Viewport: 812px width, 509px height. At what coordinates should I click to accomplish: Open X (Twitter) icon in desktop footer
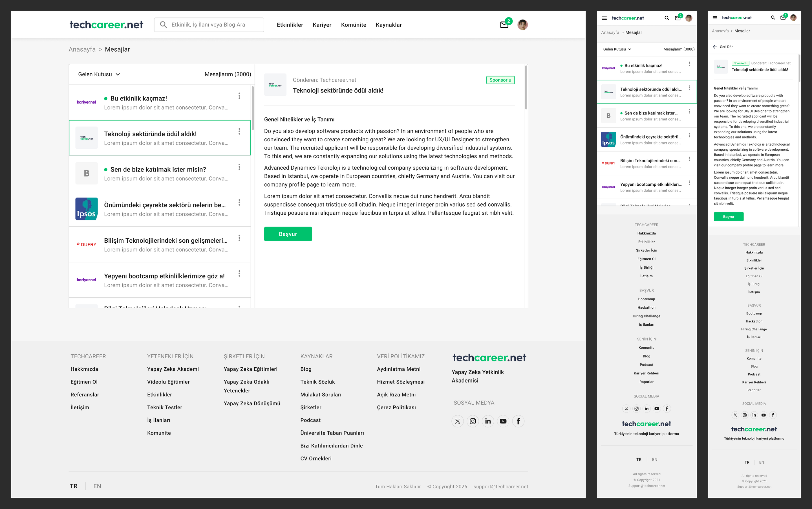[458, 421]
